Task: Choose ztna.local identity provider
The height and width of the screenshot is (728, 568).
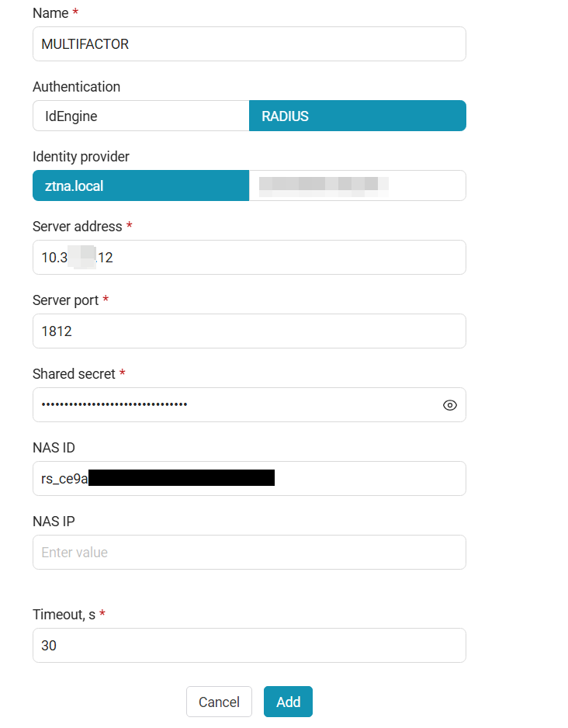Action: tap(140, 186)
